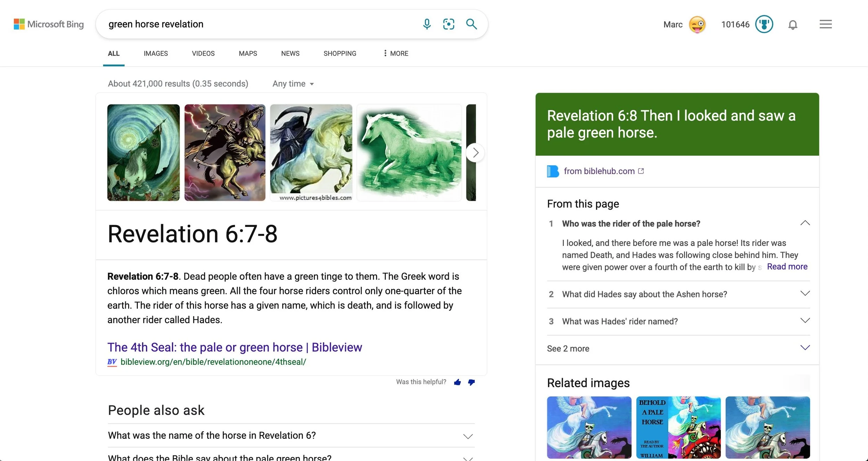Open the hamburger settings menu
Screen dimensions: 868x461
tap(825, 24)
